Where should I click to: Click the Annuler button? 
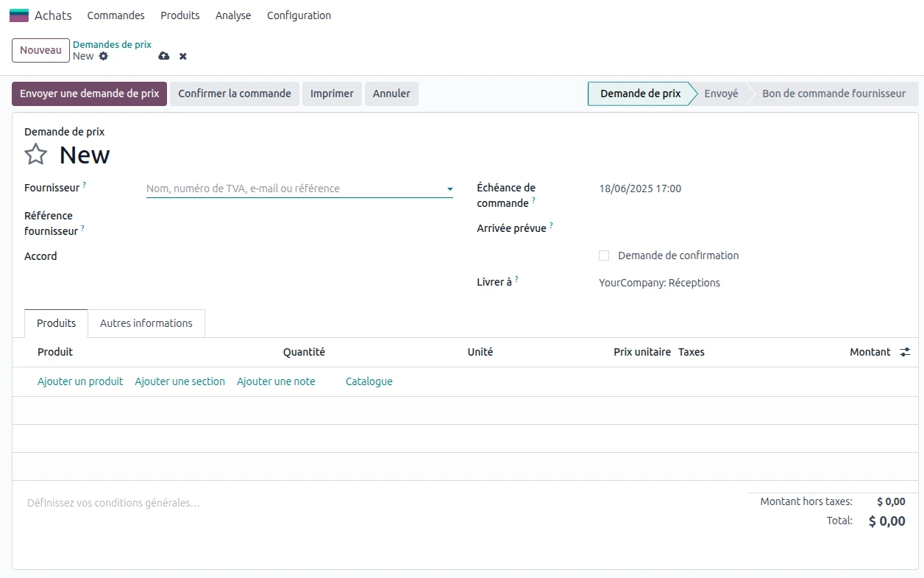point(391,94)
